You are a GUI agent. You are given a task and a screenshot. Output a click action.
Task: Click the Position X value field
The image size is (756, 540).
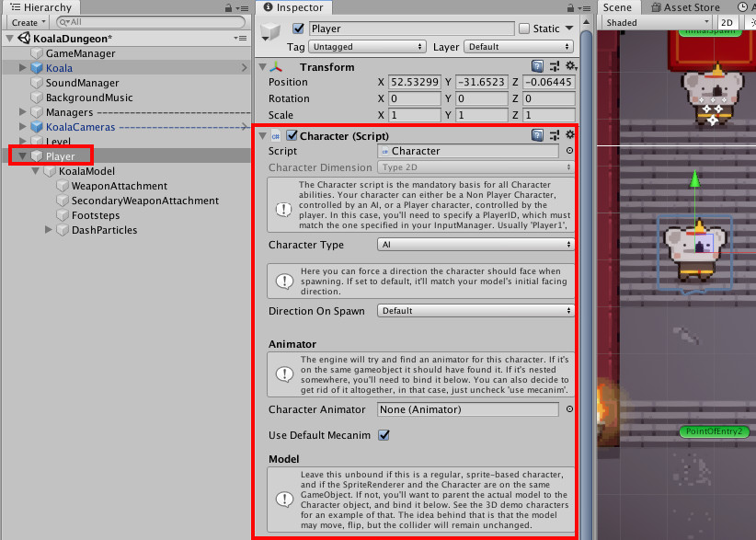click(x=414, y=82)
